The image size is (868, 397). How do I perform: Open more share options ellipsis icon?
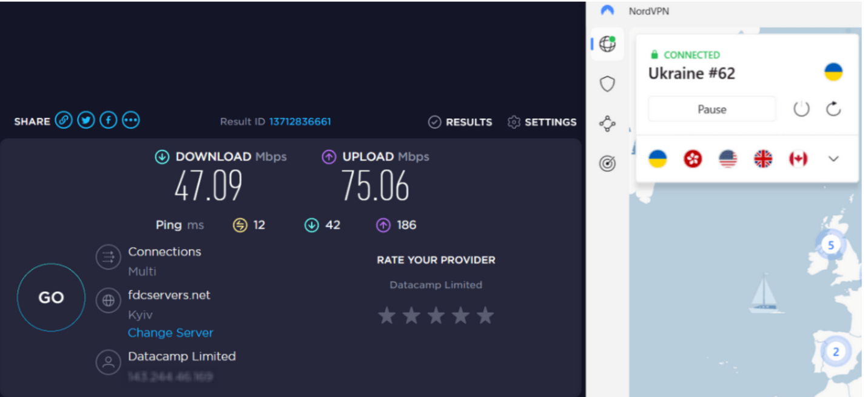[x=131, y=121]
